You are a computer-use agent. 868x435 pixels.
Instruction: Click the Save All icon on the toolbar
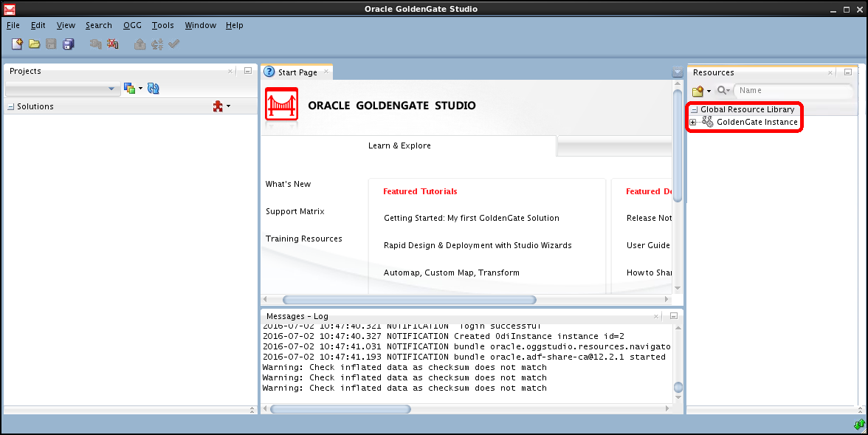click(x=68, y=44)
